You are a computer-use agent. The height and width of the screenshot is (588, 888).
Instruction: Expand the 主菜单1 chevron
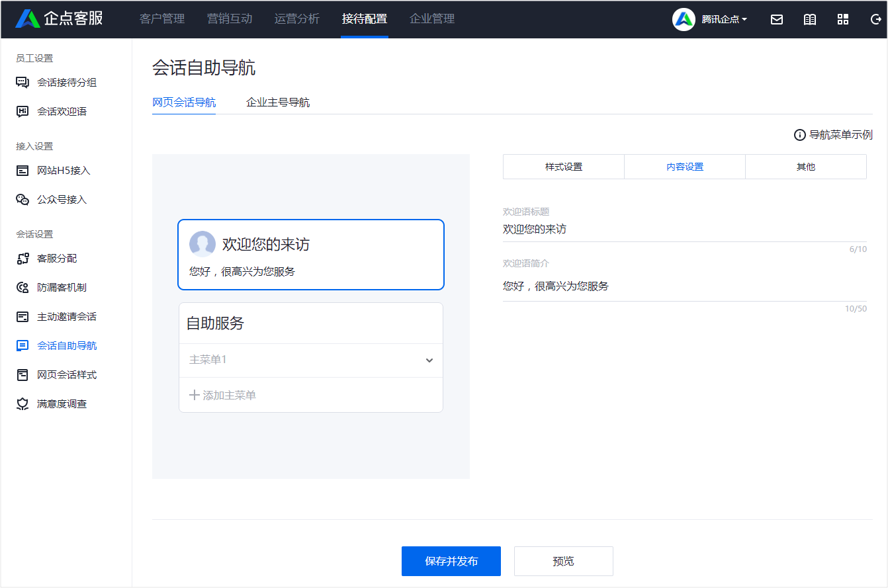point(429,360)
